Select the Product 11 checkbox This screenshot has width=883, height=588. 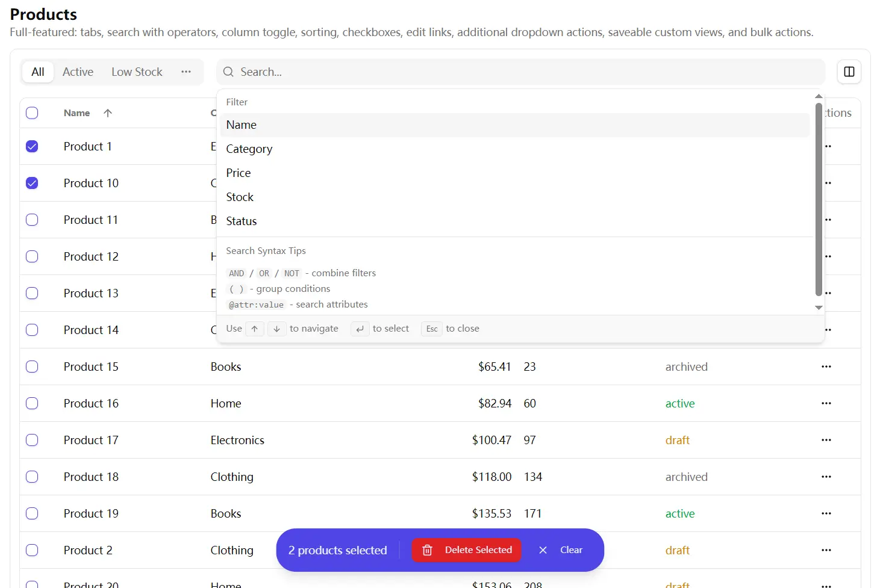tap(32, 220)
